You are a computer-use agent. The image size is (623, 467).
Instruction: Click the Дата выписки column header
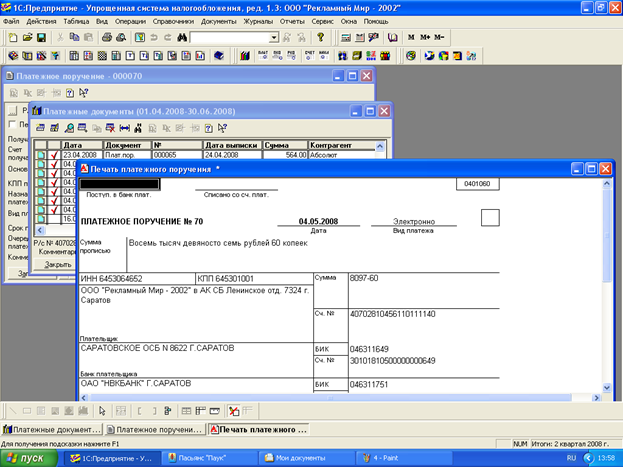pos(233,145)
